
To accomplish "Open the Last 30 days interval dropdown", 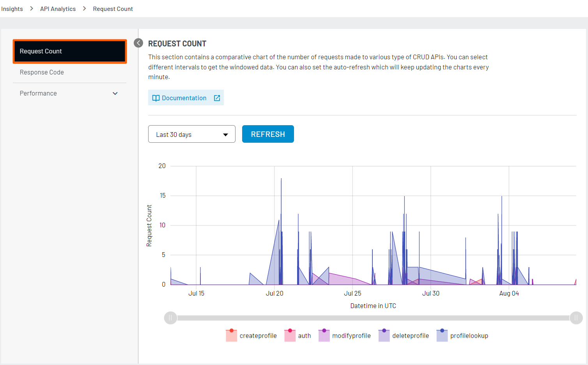I will (x=191, y=134).
